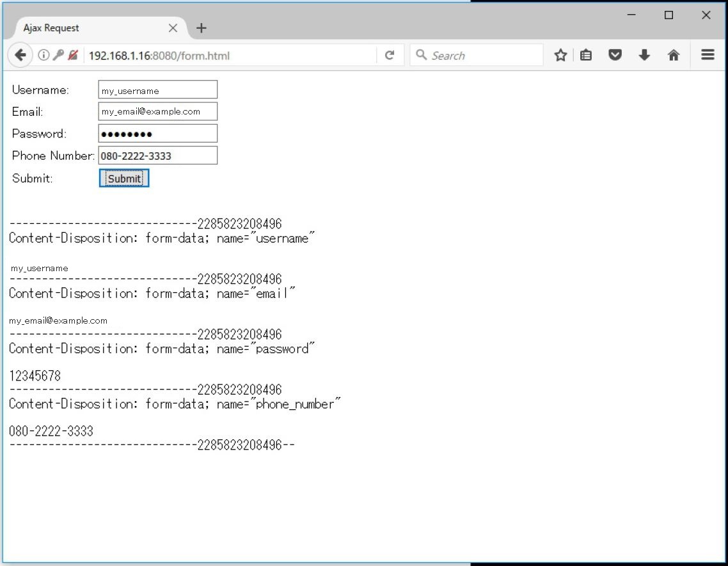Focus the Password field

pyautogui.click(x=157, y=133)
